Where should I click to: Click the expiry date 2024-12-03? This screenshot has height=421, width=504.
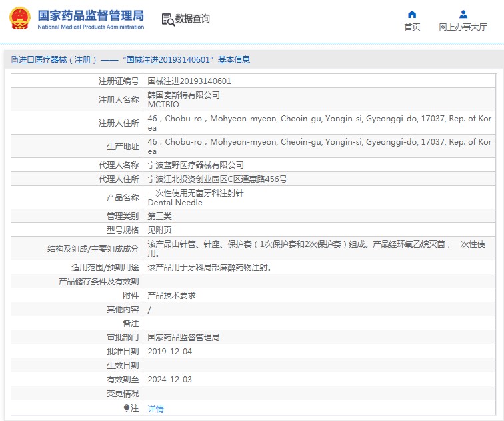click(x=169, y=379)
